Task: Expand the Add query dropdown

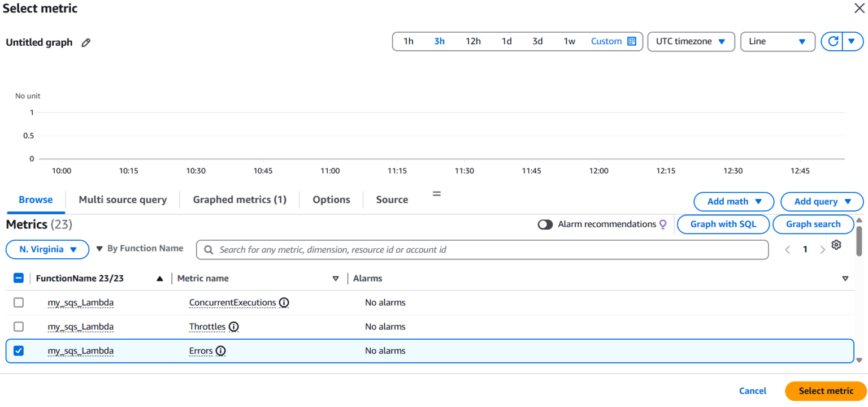Action: [x=822, y=201]
